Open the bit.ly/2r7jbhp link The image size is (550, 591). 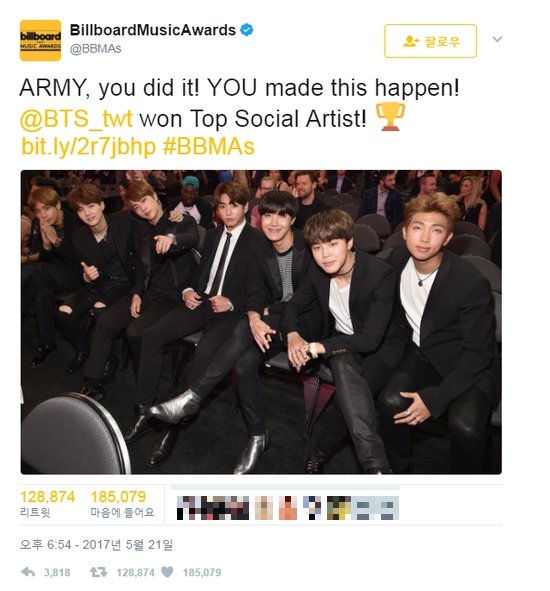click(x=89, y=147)
